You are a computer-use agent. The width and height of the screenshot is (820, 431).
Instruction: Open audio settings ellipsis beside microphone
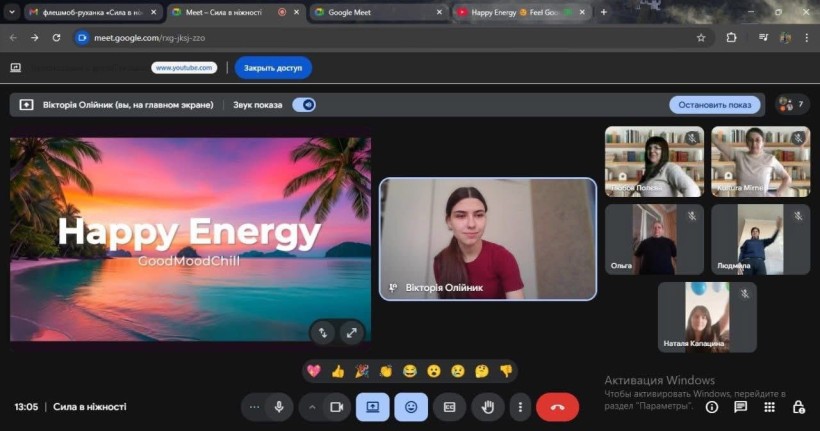254,407
